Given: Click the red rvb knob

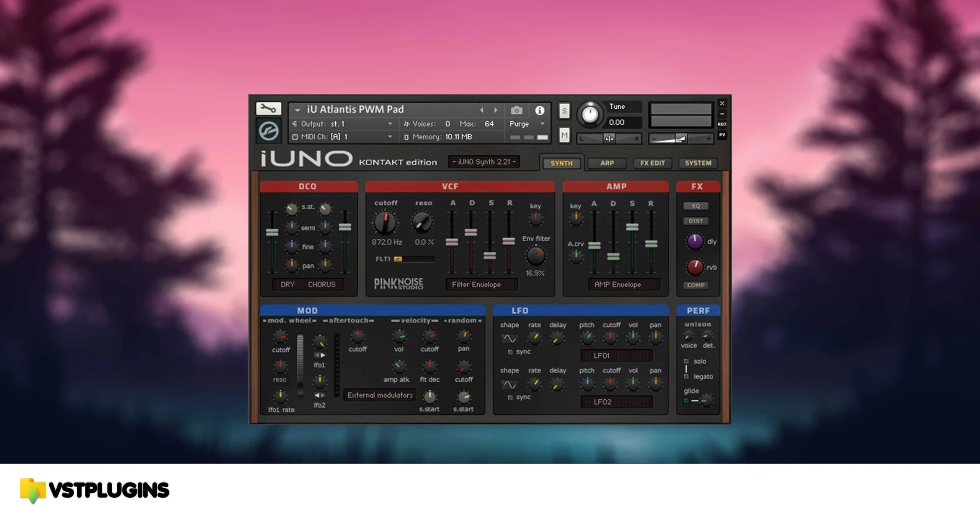Looking at the screenshot, I should tap(695, 267).
